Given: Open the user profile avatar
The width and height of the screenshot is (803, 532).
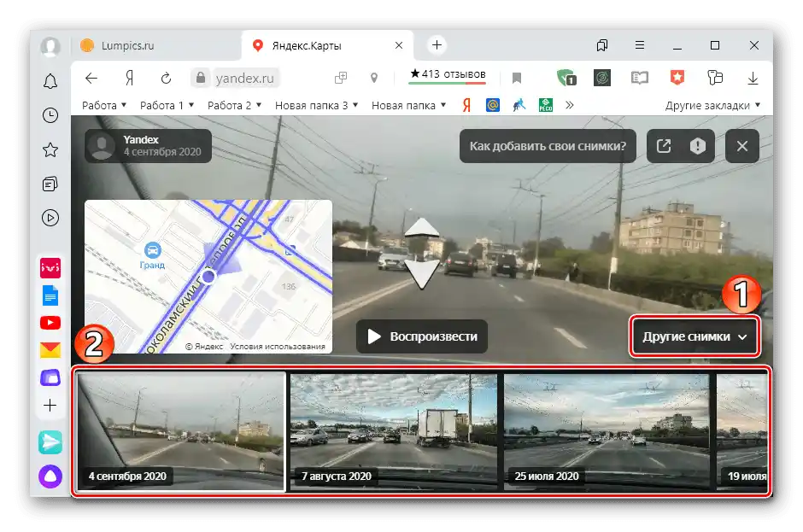Looking at the screenshot, I should click(x=50, y=46).
